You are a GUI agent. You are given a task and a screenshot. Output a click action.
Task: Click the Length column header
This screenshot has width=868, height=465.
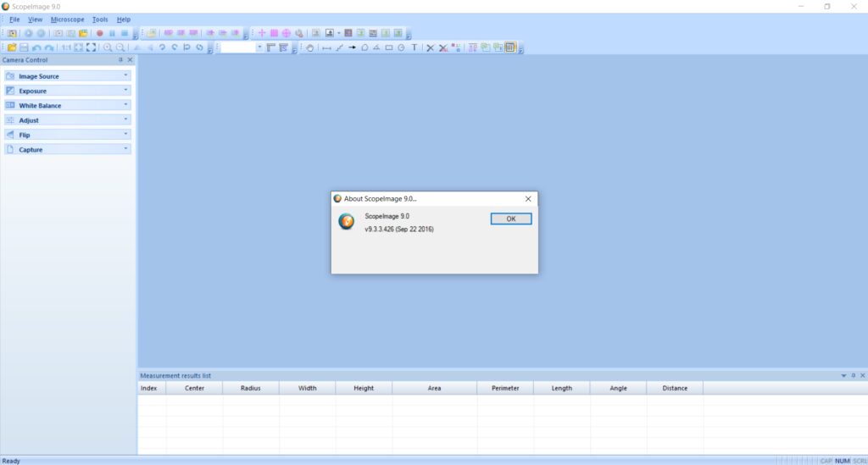[562, 388]
